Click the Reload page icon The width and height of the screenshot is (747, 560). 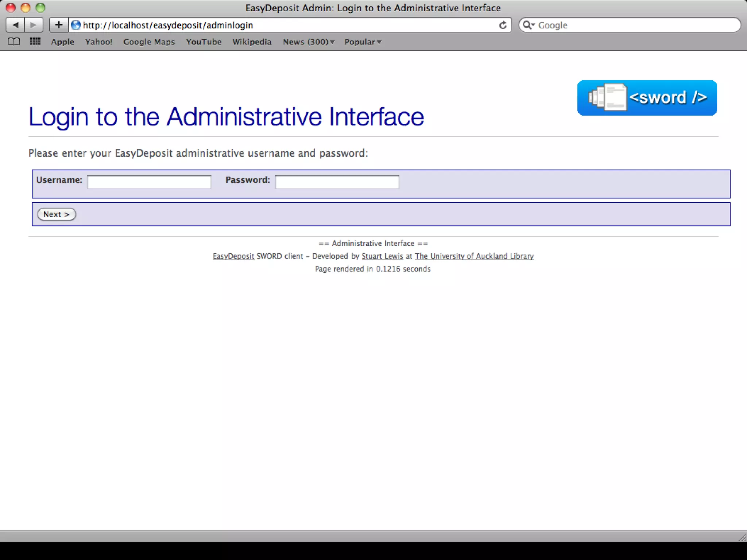tap(503, 25)
